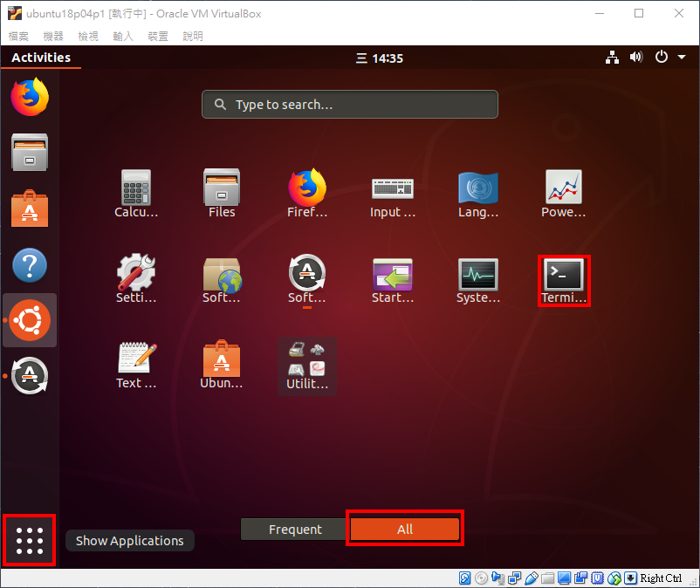Open Ubuntu Software in the dock
The height and width of the screenshot is (588, 700).
30,209
